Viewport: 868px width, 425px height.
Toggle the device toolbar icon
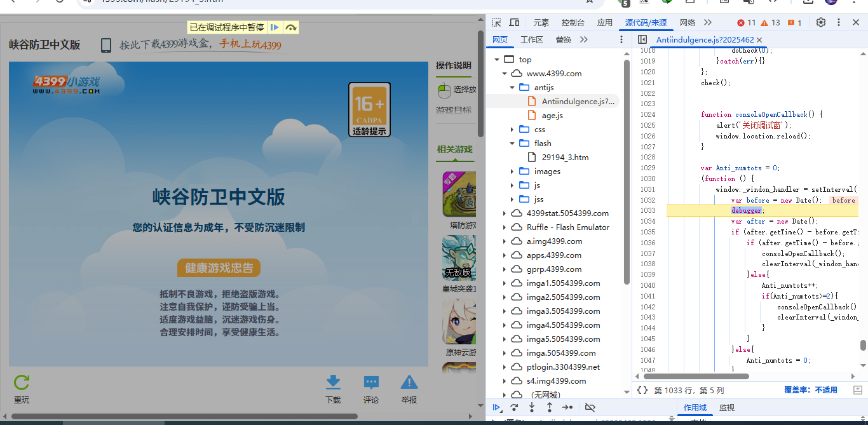click(x=514, y=22)
